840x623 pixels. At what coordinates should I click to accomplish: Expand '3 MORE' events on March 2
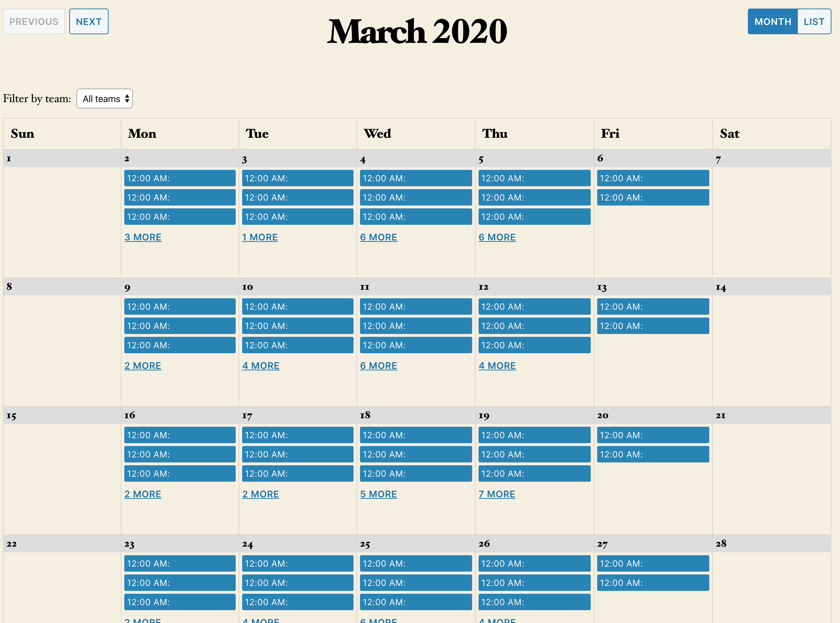click(143, 237)
